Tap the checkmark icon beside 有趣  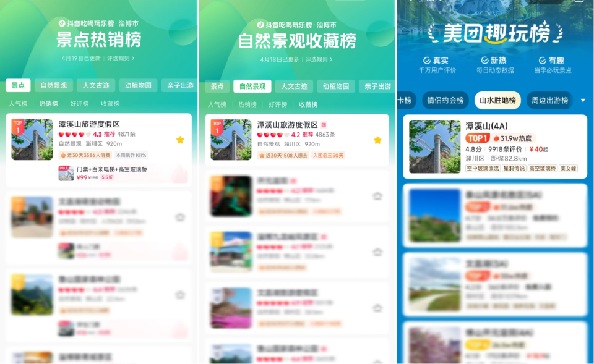pos(543,61)
